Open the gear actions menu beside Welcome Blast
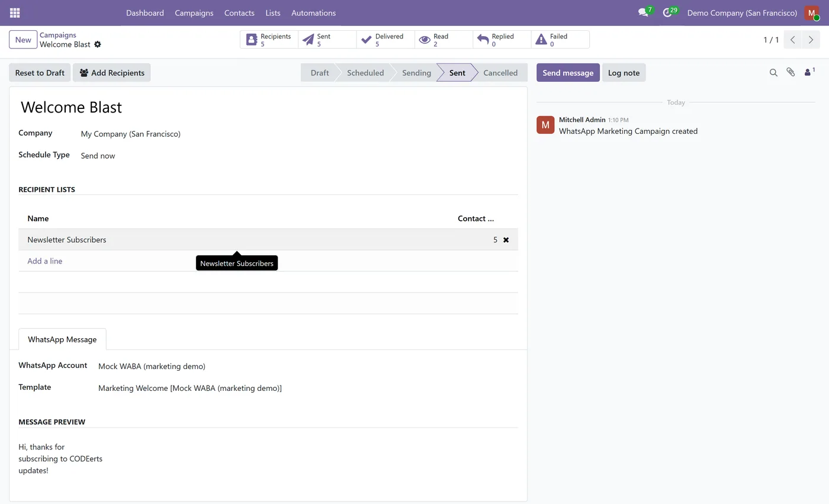The image size is (829, 504). 98,44
